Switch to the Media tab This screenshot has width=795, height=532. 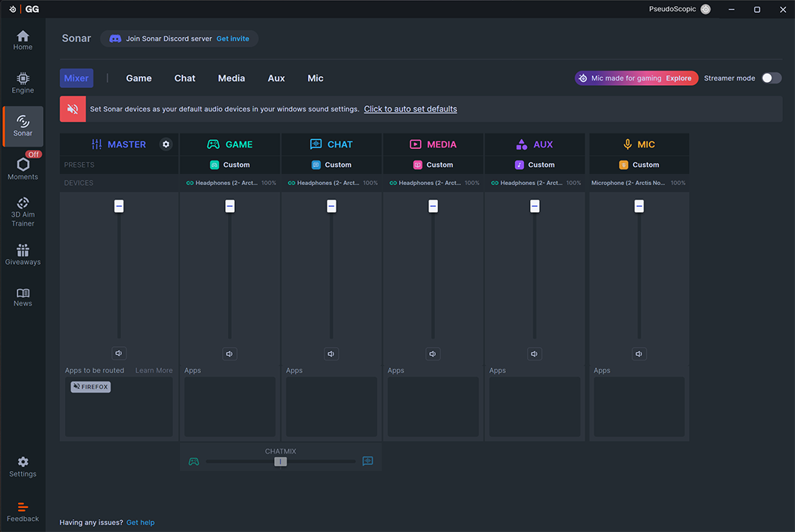point(231,78)
